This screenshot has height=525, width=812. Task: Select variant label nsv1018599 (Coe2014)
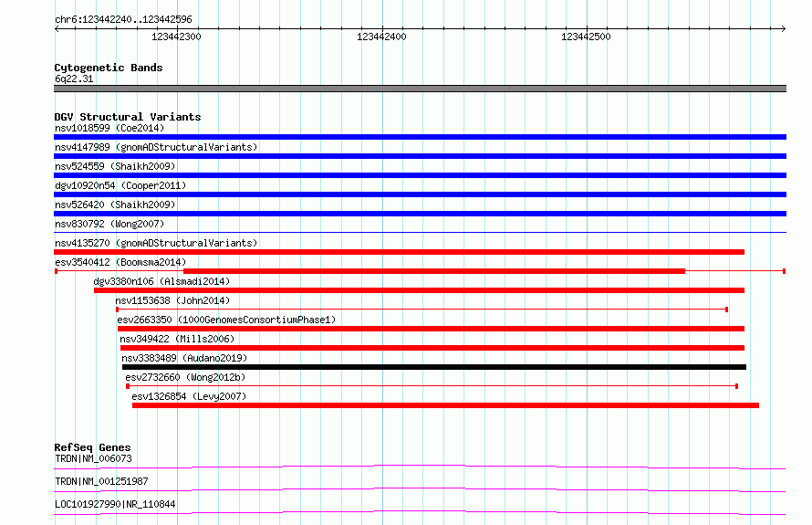[x=109, y=128]
